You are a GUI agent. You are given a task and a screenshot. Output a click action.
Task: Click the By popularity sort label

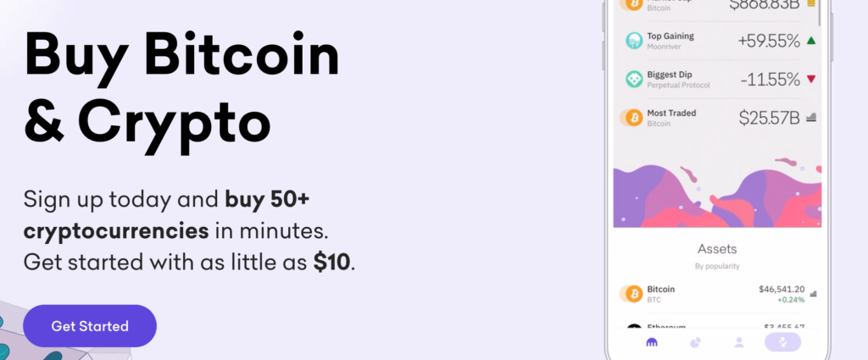[x=717, y=266]
